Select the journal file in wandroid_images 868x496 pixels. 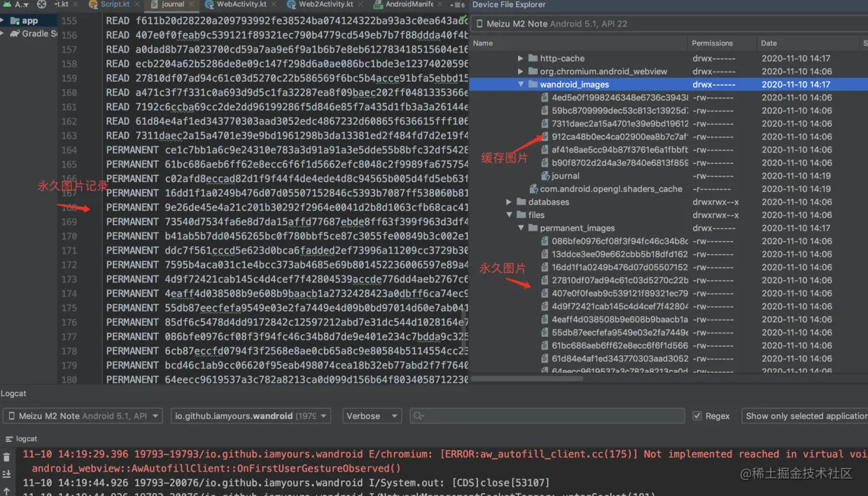(x=565, y=176)
